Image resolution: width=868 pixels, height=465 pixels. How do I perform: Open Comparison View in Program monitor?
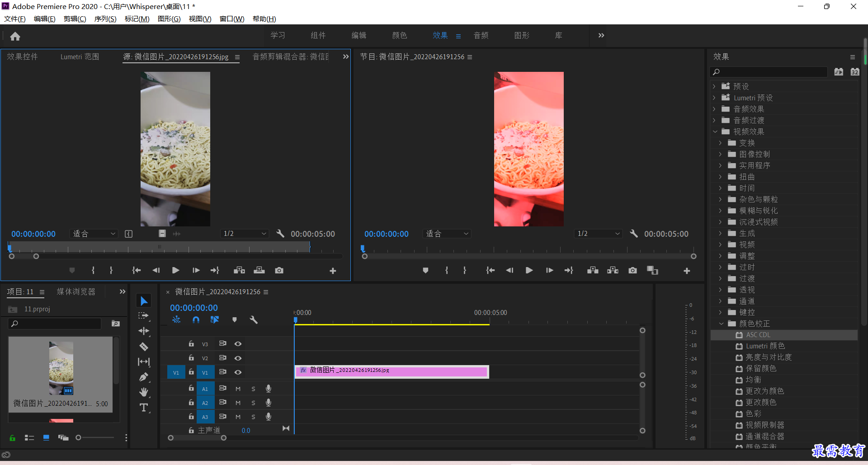point(652,270)
